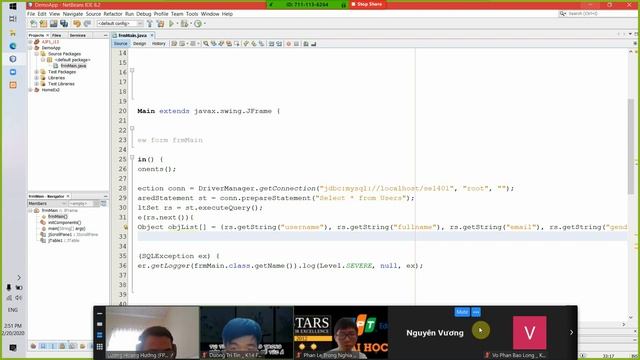The image size is (640, 360).
Task: Expand the HomeEx2 project node
Action: coord(31,90)
